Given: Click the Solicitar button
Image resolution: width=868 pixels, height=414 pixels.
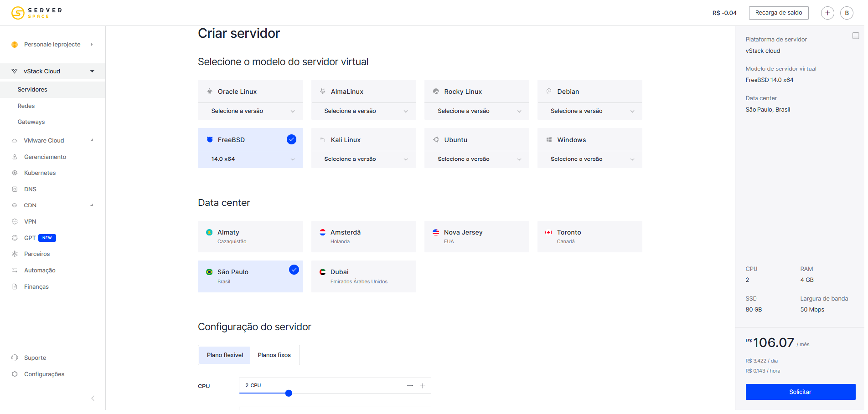Looking at the screenshot, I should coord(801,392).
